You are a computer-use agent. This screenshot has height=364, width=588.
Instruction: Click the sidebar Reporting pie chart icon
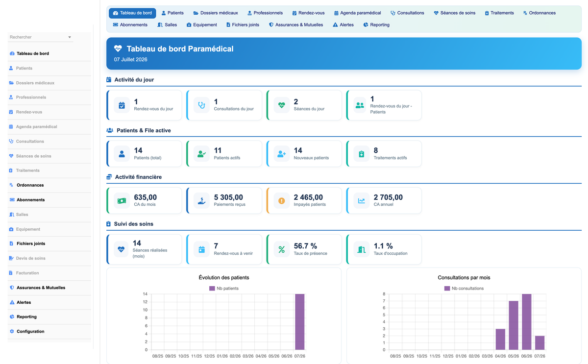pos(12,317)
